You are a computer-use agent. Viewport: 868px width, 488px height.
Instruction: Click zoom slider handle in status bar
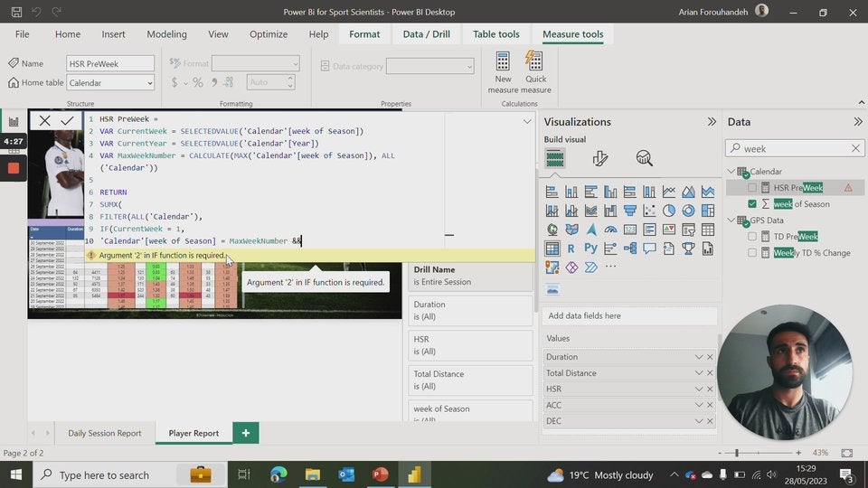[x=737, y=453]
